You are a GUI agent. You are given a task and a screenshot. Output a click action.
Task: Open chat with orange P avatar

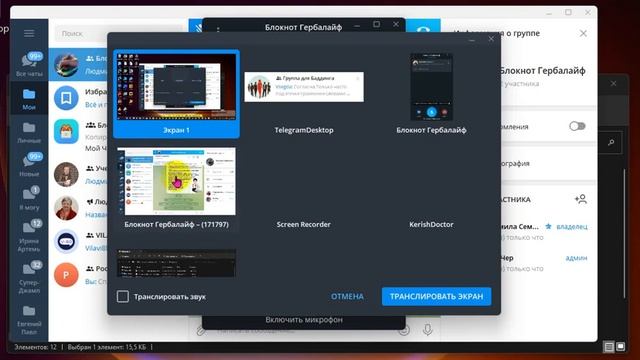coord(66,275)
